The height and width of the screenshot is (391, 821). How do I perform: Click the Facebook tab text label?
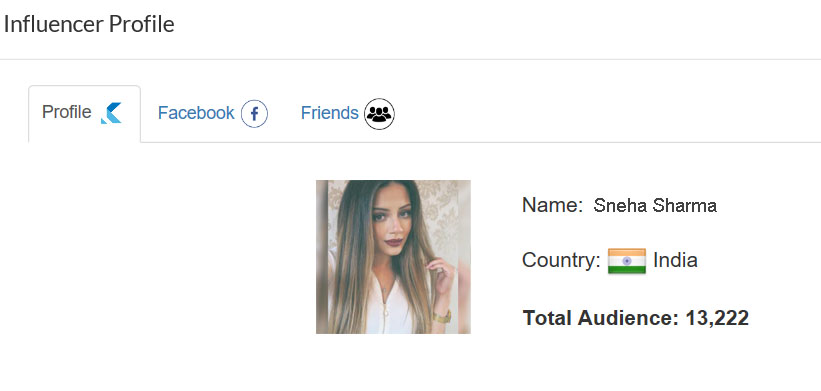click(x=196, y=113)
